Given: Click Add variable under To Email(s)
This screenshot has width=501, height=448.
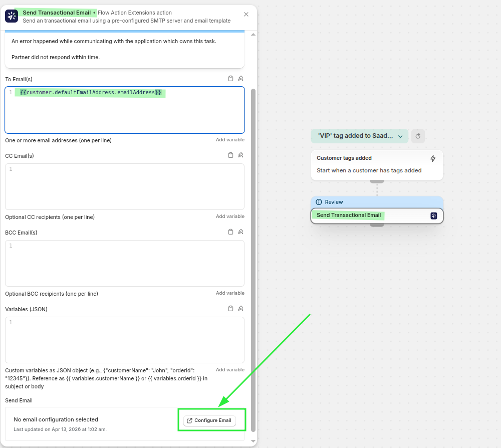Looking at the screenshot, I should (x=230, y=140).
